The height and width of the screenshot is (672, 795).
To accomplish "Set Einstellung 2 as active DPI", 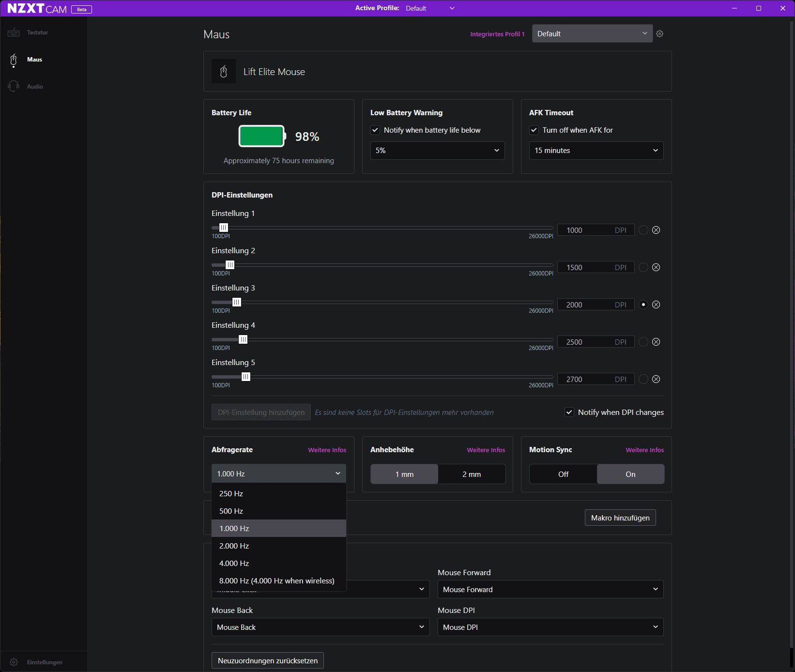I will [x=643, y=267].
